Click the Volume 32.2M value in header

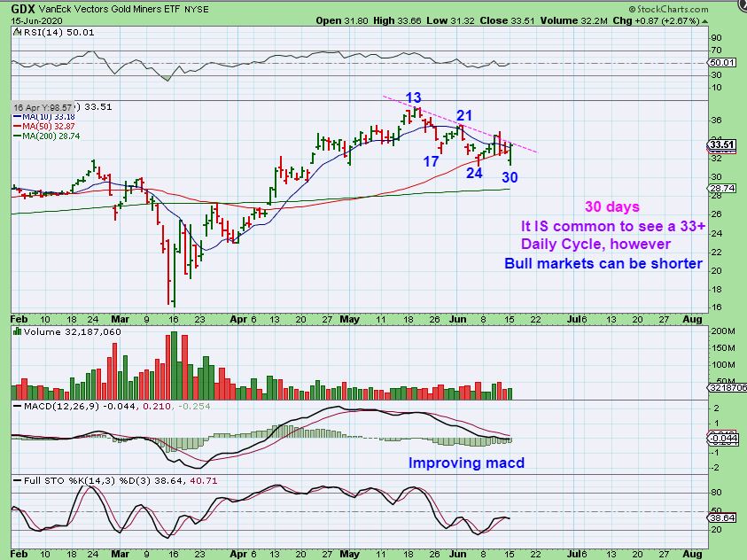573,21
